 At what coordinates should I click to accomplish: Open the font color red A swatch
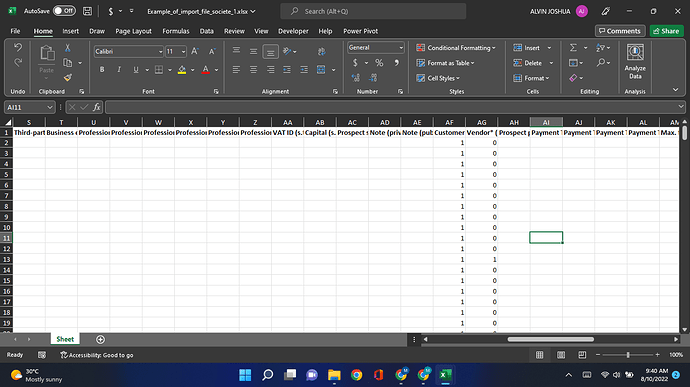(x=205, y=70)
